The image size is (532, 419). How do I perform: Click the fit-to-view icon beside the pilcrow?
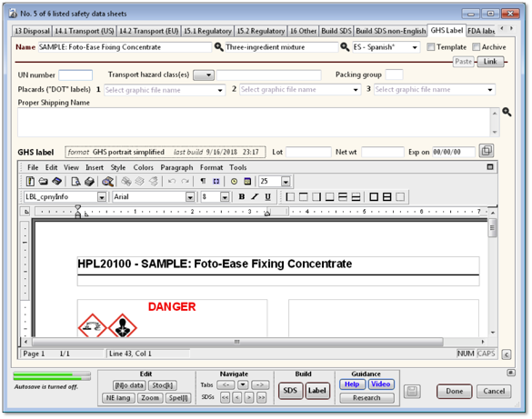click(x=216, y=182)
